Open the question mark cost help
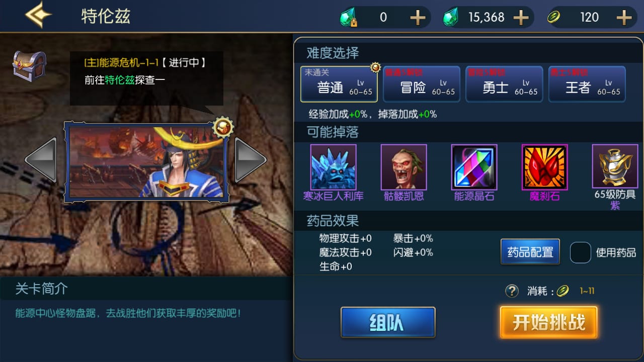 (x=512, y=291)
